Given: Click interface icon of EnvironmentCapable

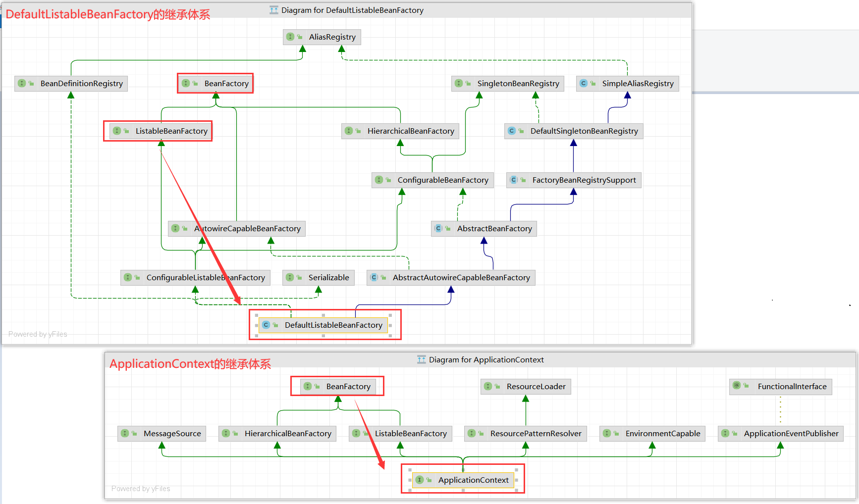Looking at the screenshot, I should pos(607,433).
